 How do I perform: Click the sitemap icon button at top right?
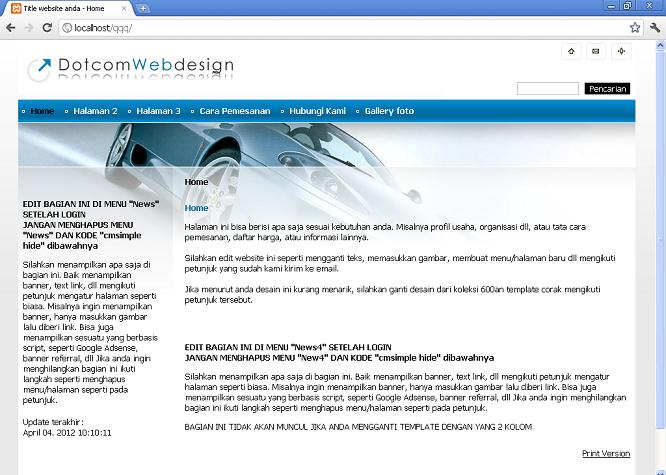click(621, 51)
